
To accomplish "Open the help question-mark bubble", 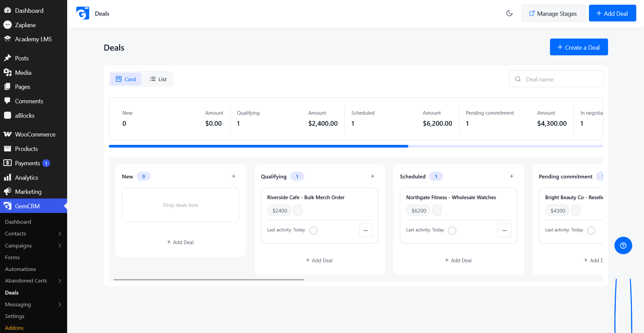I will pyautogui.click(x=623, y=245).
